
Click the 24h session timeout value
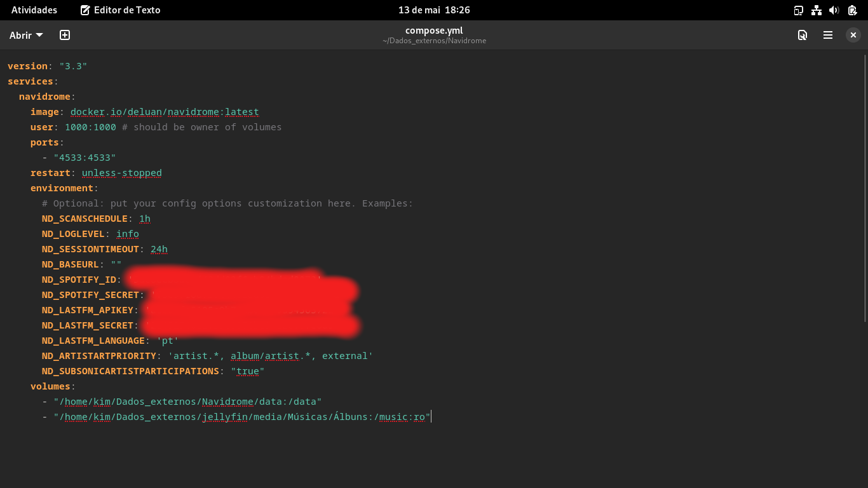[159, 249]
